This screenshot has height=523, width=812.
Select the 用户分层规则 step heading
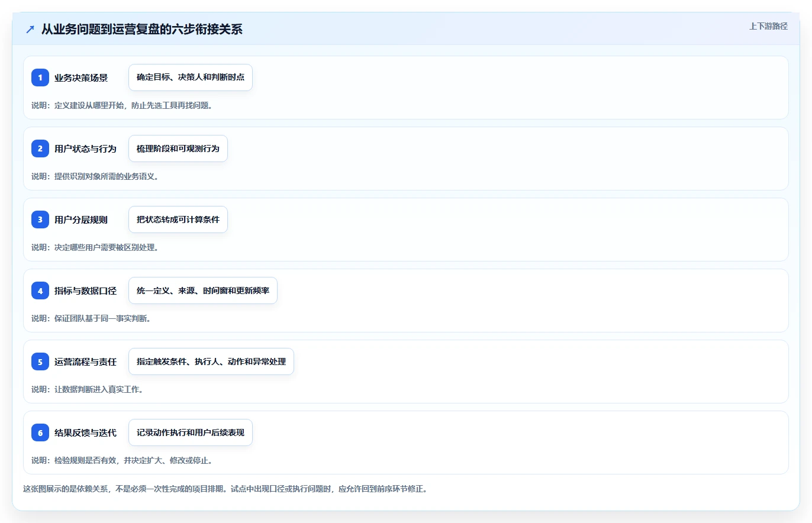pyautogui.click(x=81, y=219)
